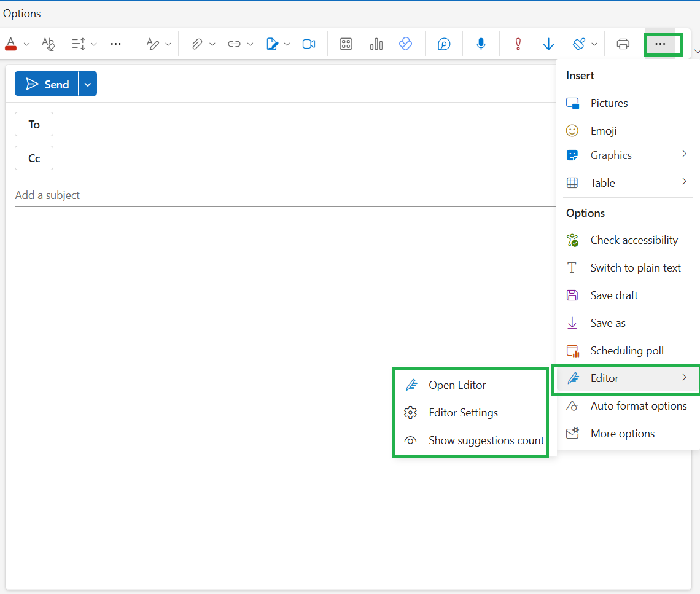Click Open Editor in submenu
Image resolution: width=700 pixels, height=594 pixels.
coord(470,385)
